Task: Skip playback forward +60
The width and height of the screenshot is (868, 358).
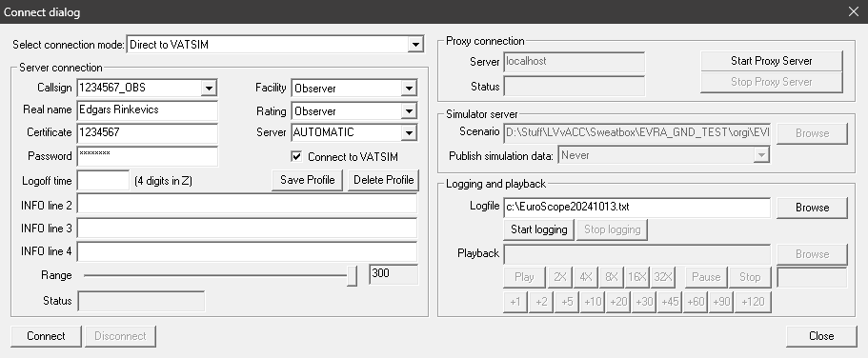Action: 696,302
